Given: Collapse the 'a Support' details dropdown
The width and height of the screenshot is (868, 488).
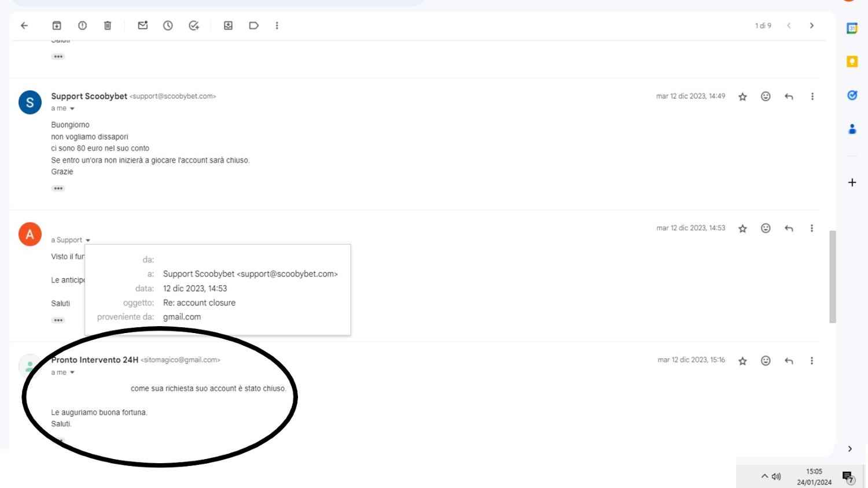Looking at the screenshot, I should pos(88,241).
